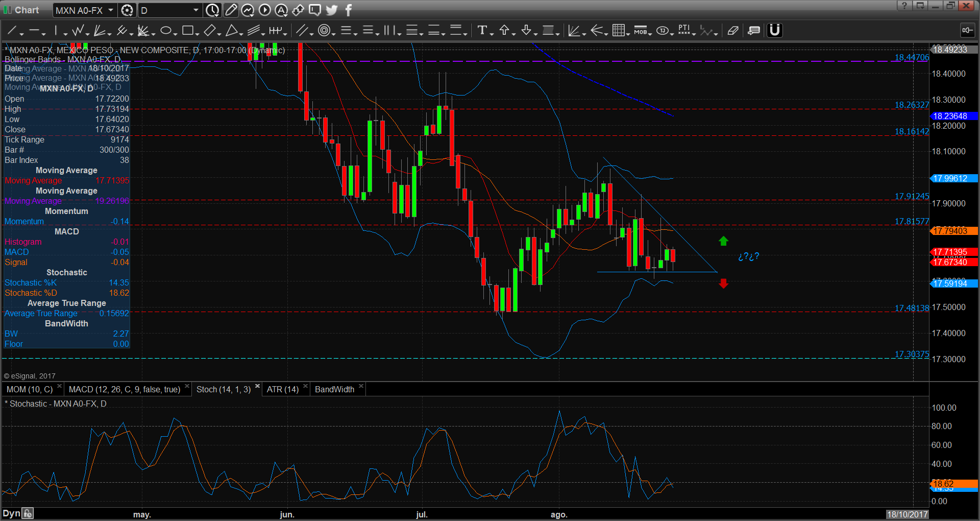Image resolution: width=980 pixels, height=521 pixels.
Task: Select the text annotation T tool
Action: [x=482, y=31]
